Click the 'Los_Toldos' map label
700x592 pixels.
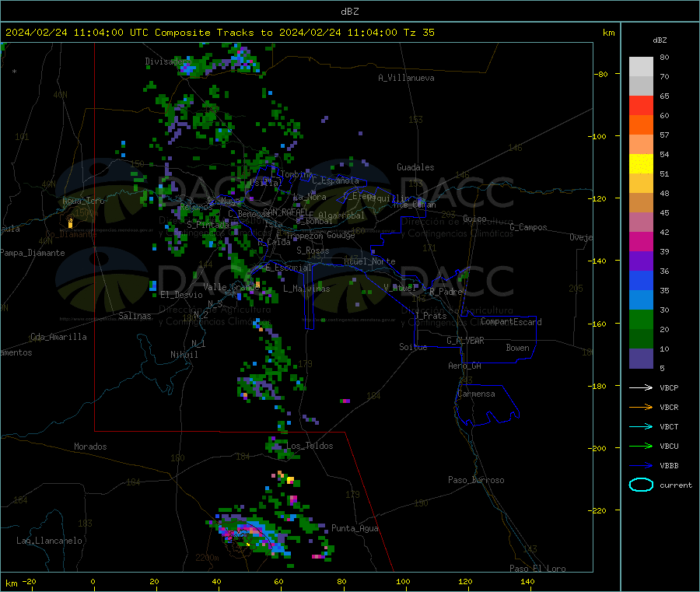310,446
